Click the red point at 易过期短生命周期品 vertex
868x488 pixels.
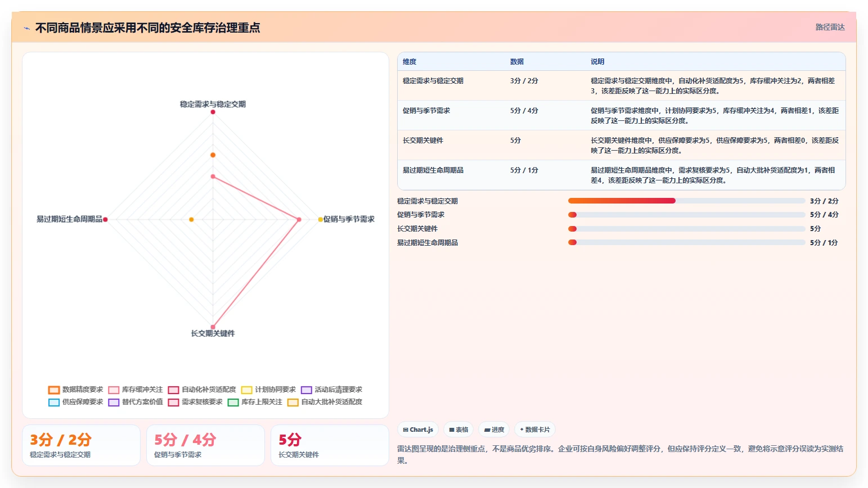coord(105,219)
